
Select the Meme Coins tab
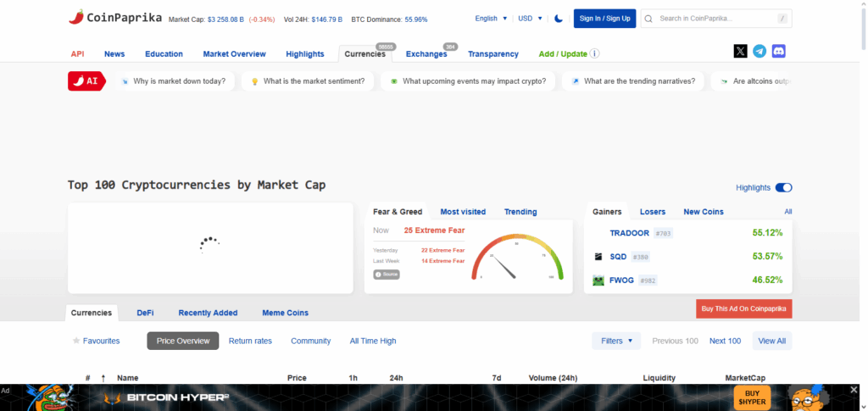point(285,313)
